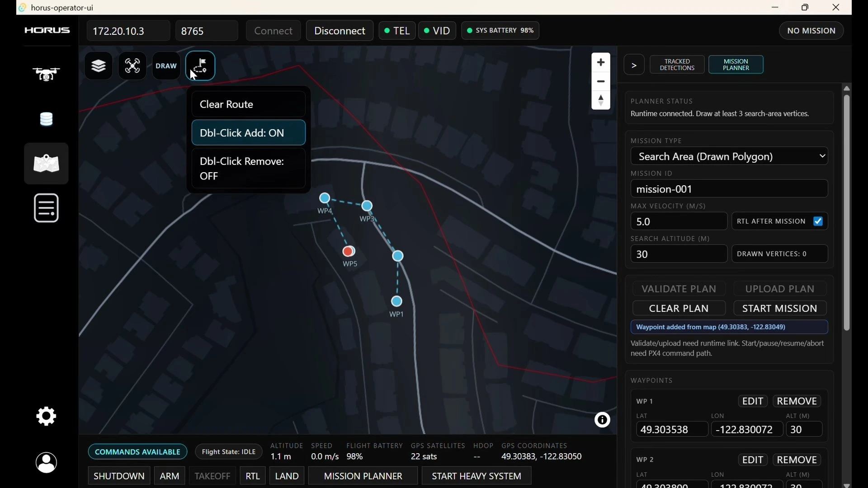Center map on drone icon
This screenshot has width=868, height=488.
coord(132,66)
